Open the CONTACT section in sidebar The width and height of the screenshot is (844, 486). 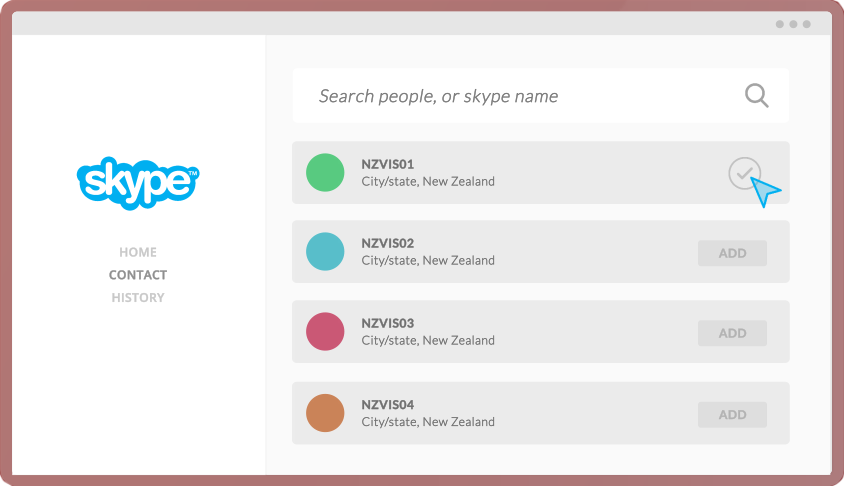tap(138, 275)
